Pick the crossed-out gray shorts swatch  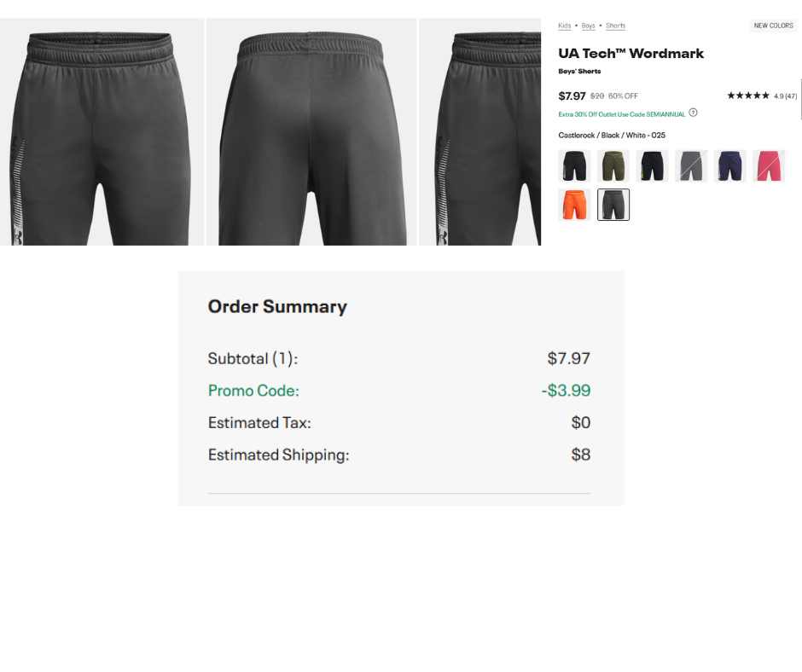point(691,165)
